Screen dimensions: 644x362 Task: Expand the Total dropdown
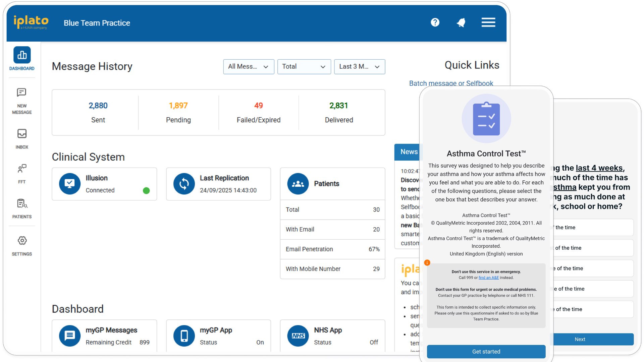click(x=304, y=67)
